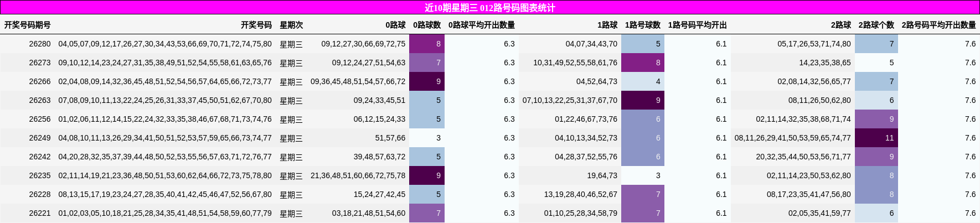
Task: Click the 开奖号码期号 column header
Action: pyautogui.click(x=28, y=25)
